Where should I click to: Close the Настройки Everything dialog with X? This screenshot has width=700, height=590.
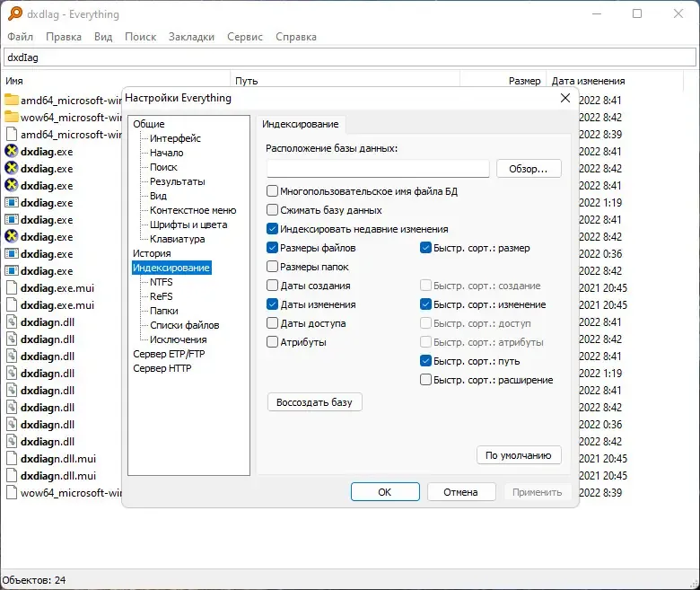click(565, 98)
